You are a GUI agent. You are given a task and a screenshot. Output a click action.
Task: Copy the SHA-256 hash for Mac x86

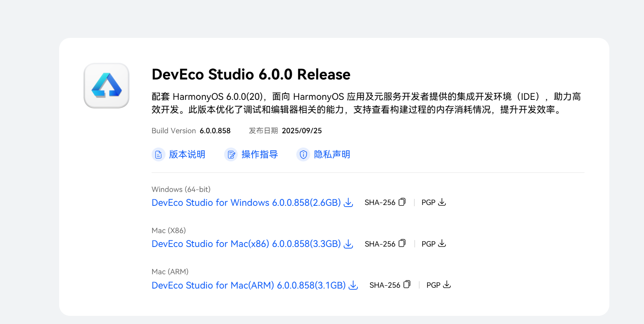(402, 243)
